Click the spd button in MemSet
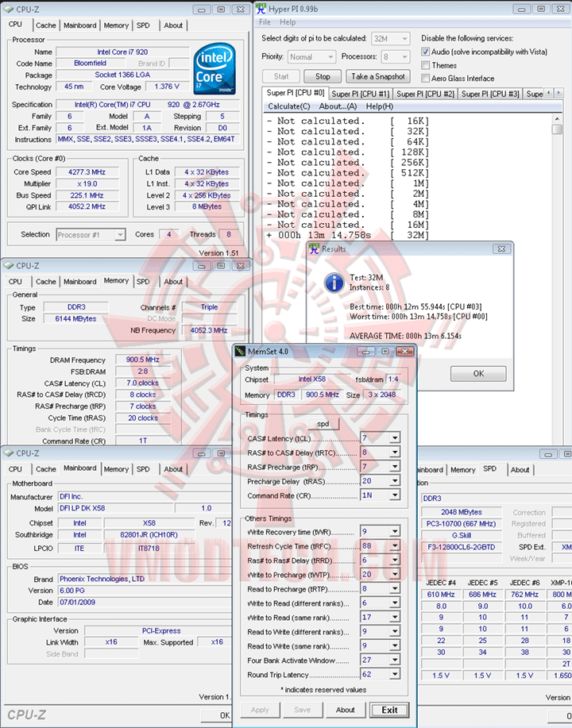 point(323,424)
